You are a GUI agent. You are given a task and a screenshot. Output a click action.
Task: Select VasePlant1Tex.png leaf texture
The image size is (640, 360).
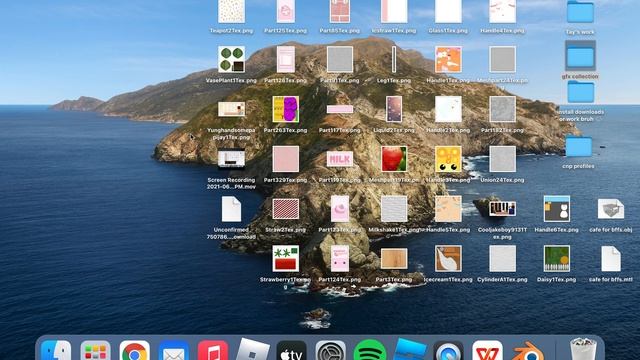click(231, 59)
